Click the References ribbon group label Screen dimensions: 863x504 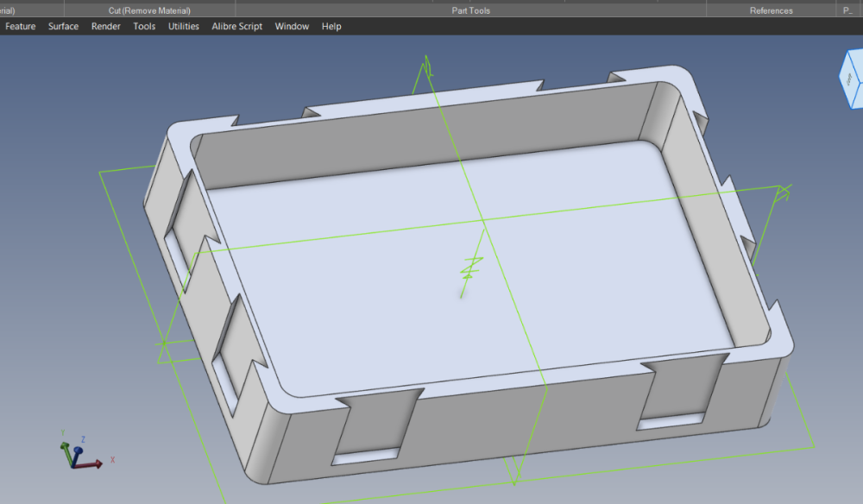coord(771,10)
